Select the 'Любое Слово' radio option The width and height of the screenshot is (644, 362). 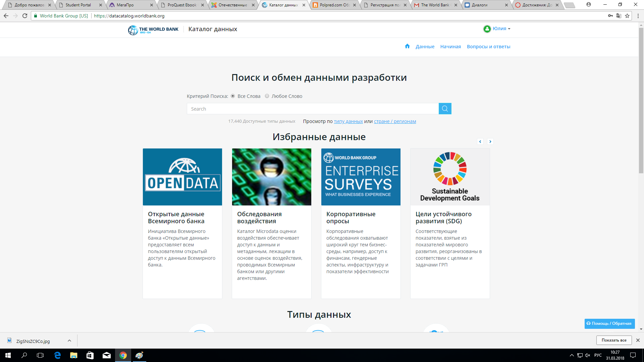(267, 96)
